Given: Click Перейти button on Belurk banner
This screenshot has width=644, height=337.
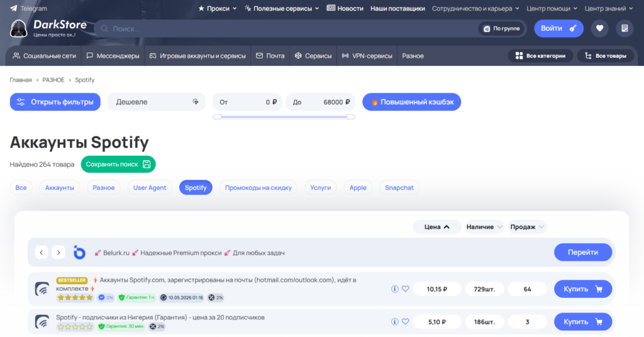Looking at the screenshot, I should click(583, 253).
